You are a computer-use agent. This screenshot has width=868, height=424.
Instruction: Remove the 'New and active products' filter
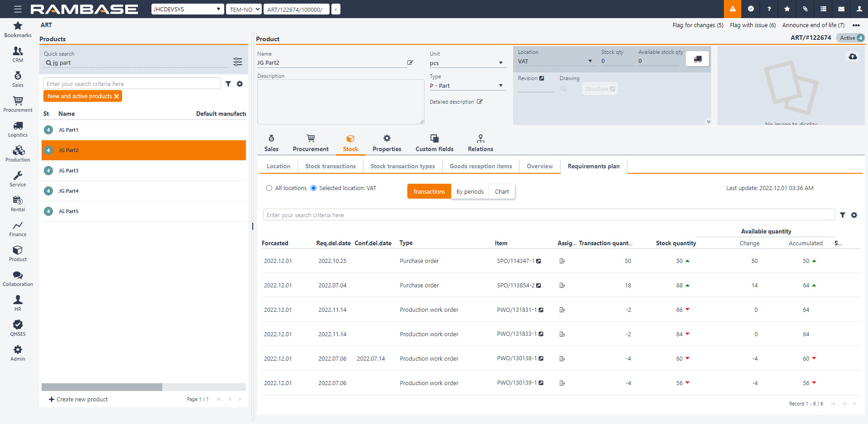[117, 96]
